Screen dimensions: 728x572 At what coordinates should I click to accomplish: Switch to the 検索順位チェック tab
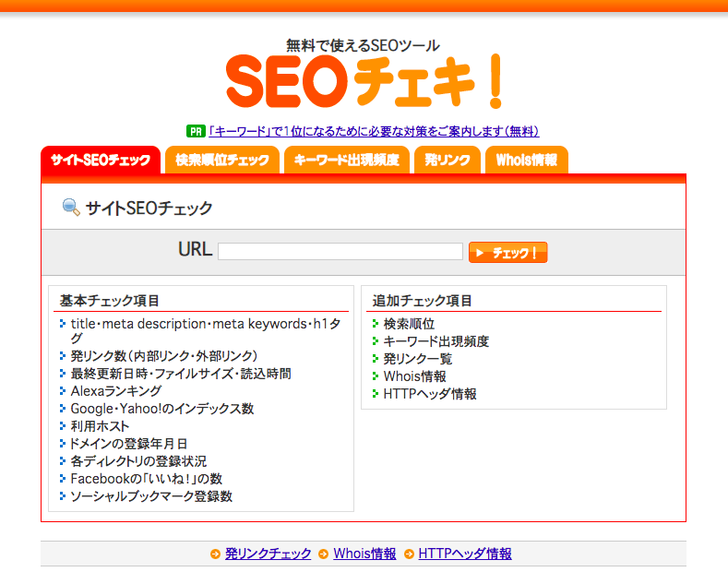tap(222, 161)
